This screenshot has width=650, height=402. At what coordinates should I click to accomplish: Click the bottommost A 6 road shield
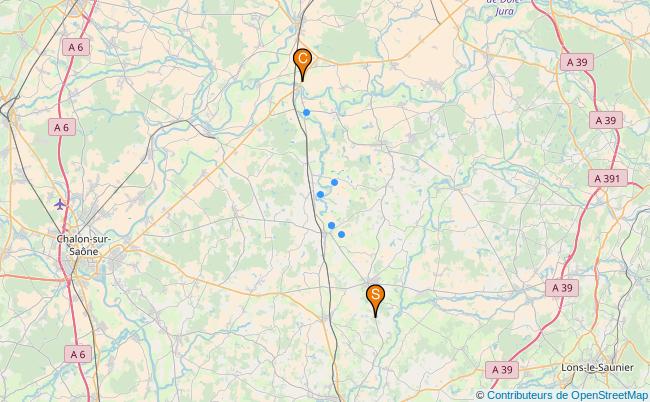coord(78,354)
